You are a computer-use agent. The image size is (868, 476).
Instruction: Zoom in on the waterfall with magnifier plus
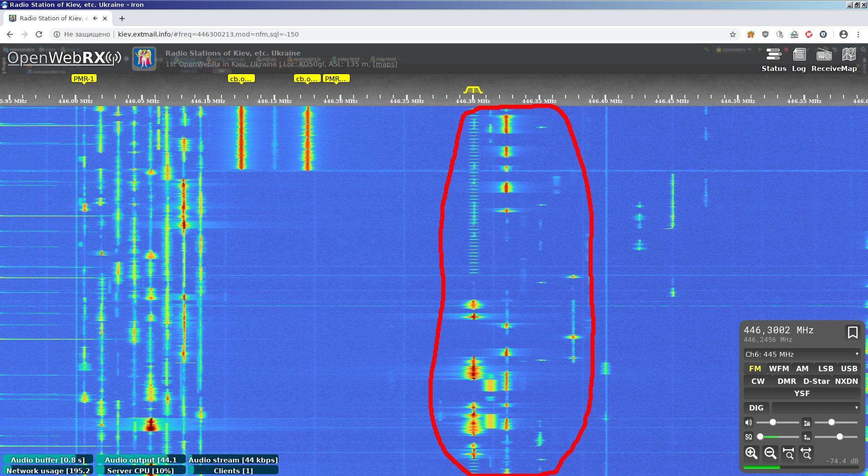tap(751, 453)
